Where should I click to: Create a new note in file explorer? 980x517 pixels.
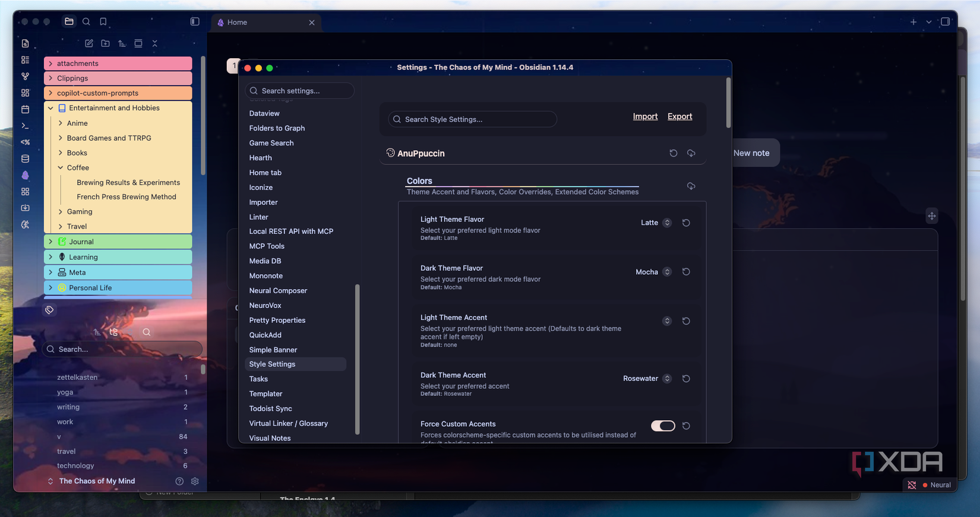tap(89, 43)
